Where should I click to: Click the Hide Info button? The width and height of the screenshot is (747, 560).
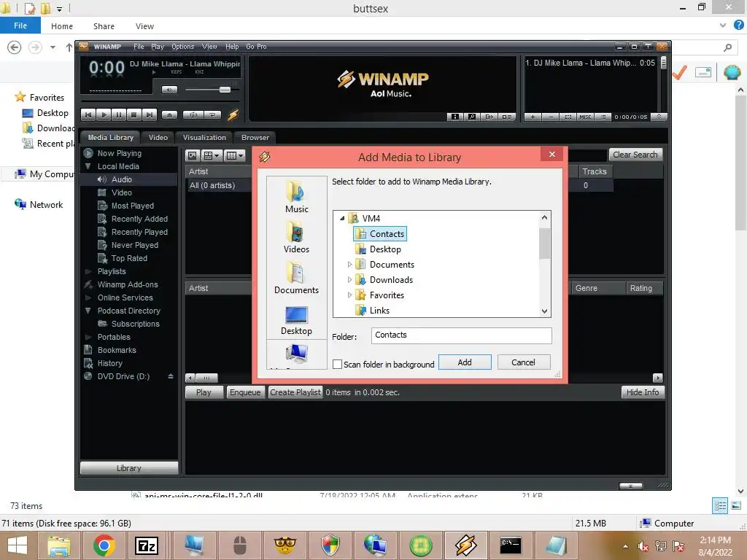[643, 392]
